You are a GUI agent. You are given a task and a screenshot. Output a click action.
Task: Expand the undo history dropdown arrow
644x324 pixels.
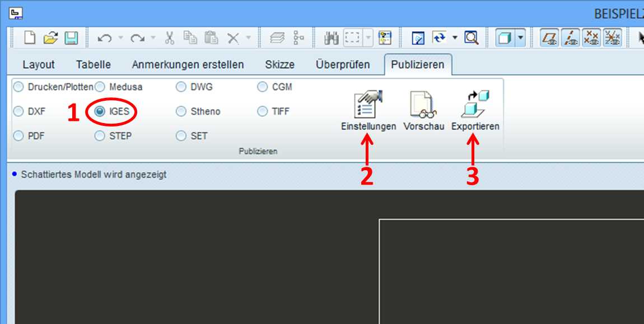click(x=120, y=39)
